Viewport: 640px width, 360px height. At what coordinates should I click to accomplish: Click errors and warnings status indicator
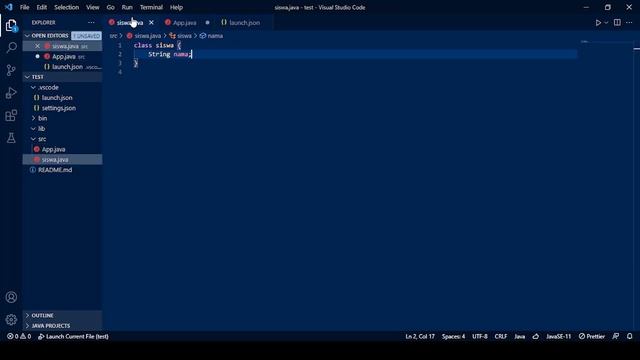[x=19, y=336]
